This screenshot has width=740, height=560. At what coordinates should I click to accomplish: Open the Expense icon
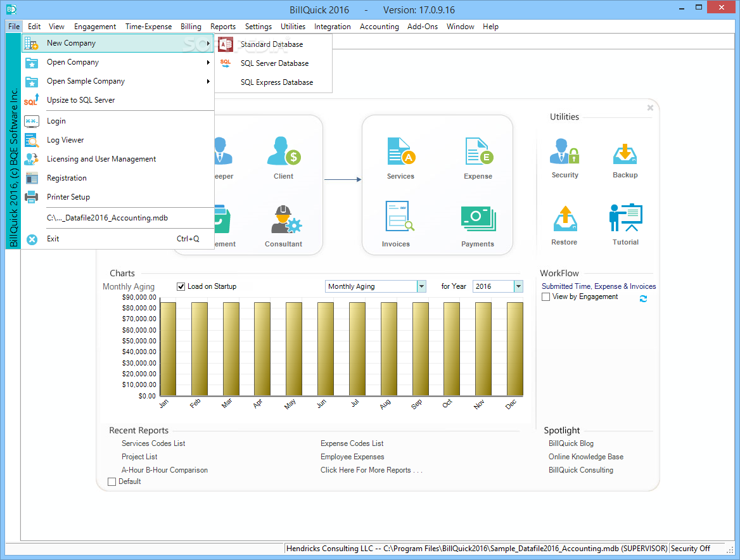pyautogui.click(x=478, y=151)
